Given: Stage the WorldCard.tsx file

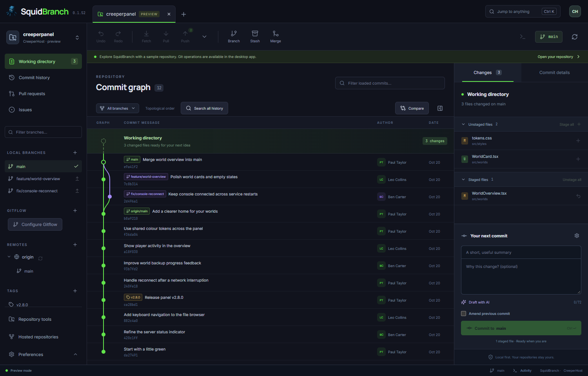Looking at the screenshot, I should coord(578,159).
